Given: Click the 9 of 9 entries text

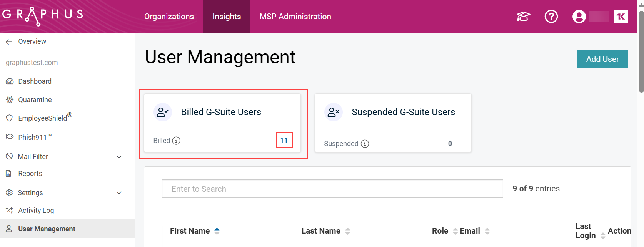Looking at the screenshot, I should coord(536,189).
